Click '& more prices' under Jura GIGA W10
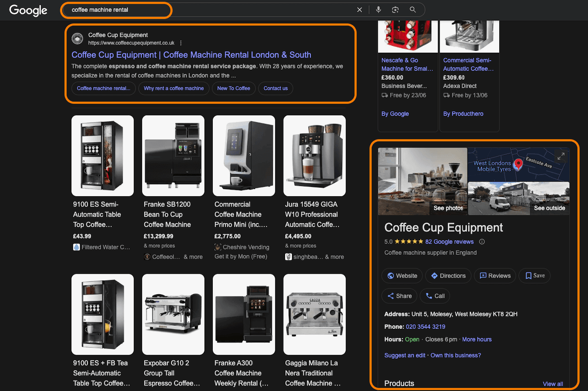Image resolution: width=588 pixels, height=391 pixels. (301, 246)
